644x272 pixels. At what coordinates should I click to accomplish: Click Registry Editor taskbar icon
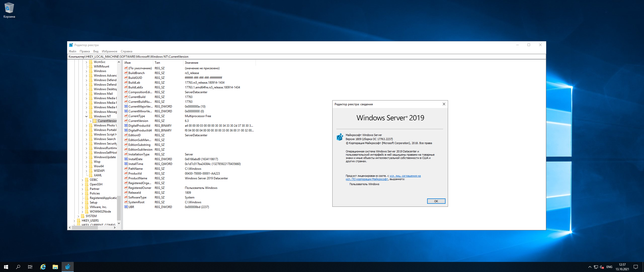(68, 267)
